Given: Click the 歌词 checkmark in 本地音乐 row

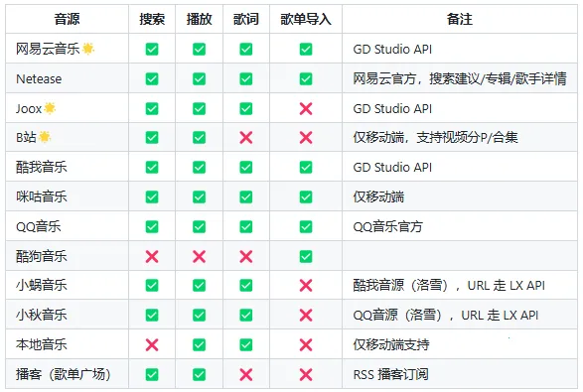Looking at the screenshot, I should [245, 344].
